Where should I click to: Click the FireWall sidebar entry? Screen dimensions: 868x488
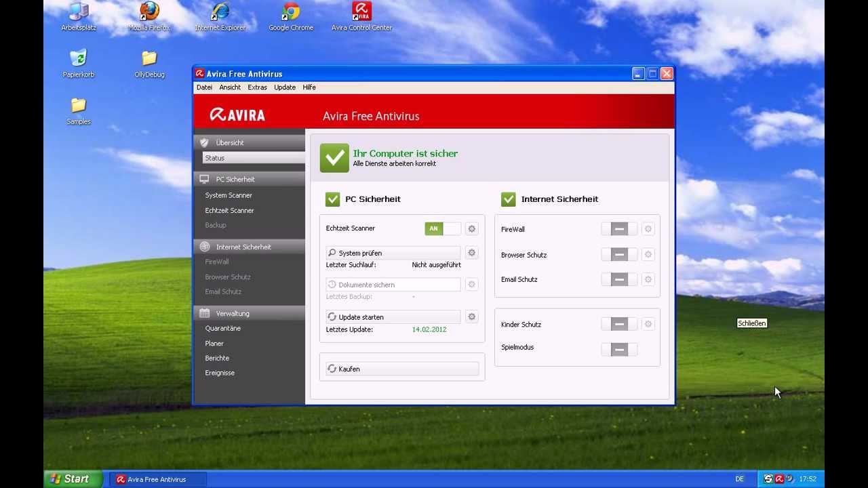pyautogui.click(x=217, y=262)
